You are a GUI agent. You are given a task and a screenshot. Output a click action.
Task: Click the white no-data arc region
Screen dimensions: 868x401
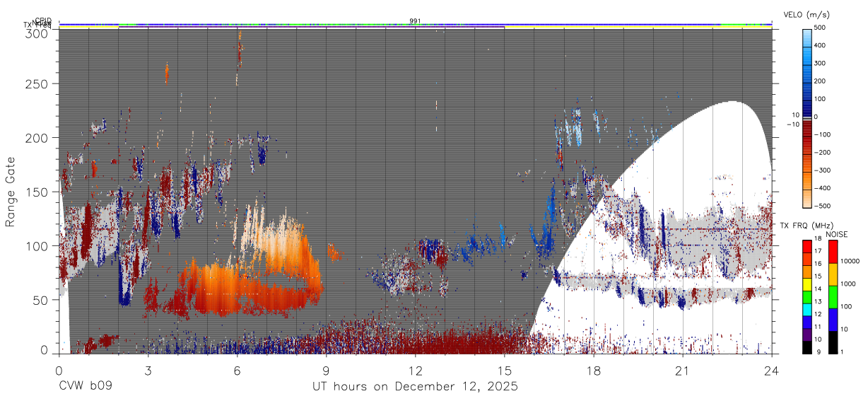[x=707, y=163]
